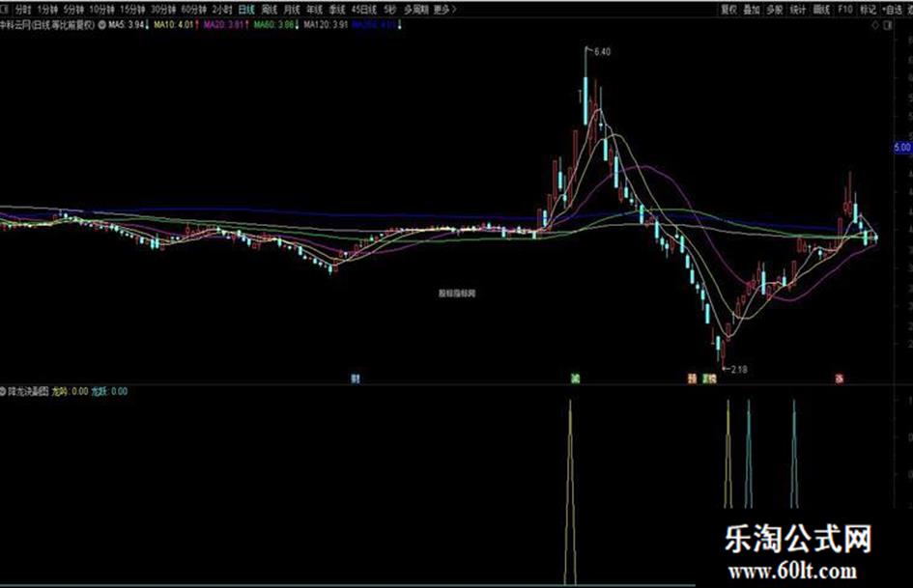Click the MA120: 3.91 indicator label

pos(327,25)
